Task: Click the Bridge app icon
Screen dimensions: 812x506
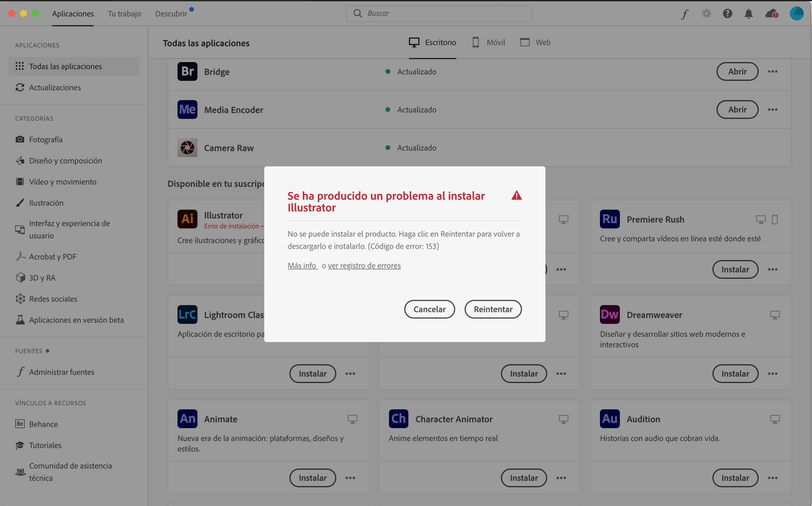Action: click(x=187, y=71)
